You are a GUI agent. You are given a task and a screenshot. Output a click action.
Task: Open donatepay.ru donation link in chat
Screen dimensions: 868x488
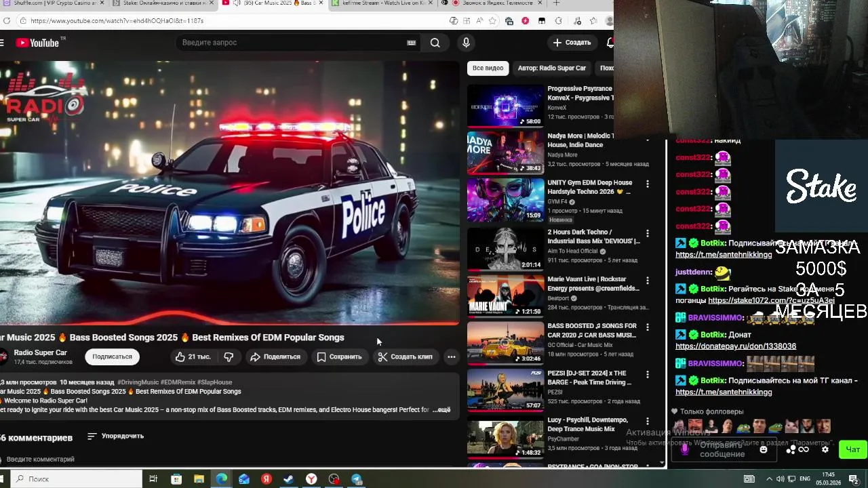pos(736,346)
